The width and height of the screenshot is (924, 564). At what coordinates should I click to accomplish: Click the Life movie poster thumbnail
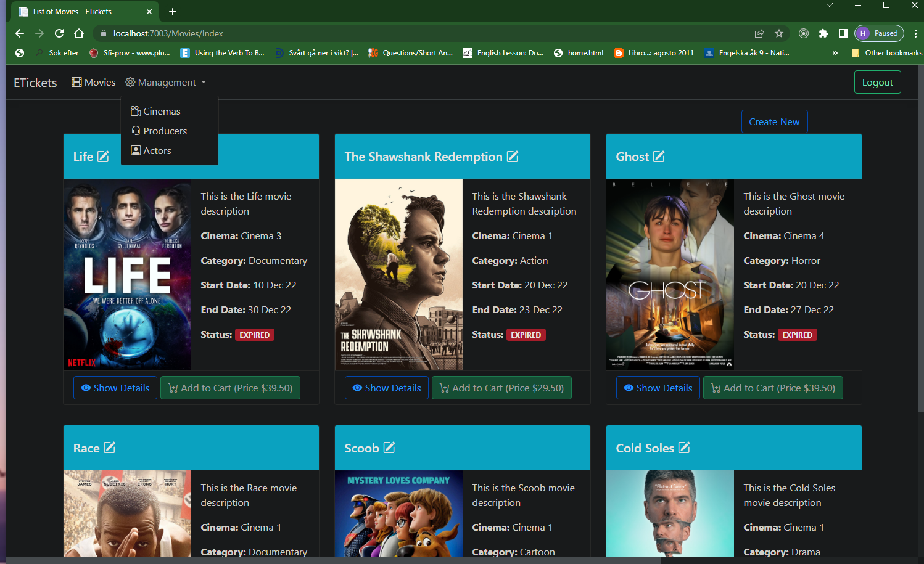tap(128, 275)
